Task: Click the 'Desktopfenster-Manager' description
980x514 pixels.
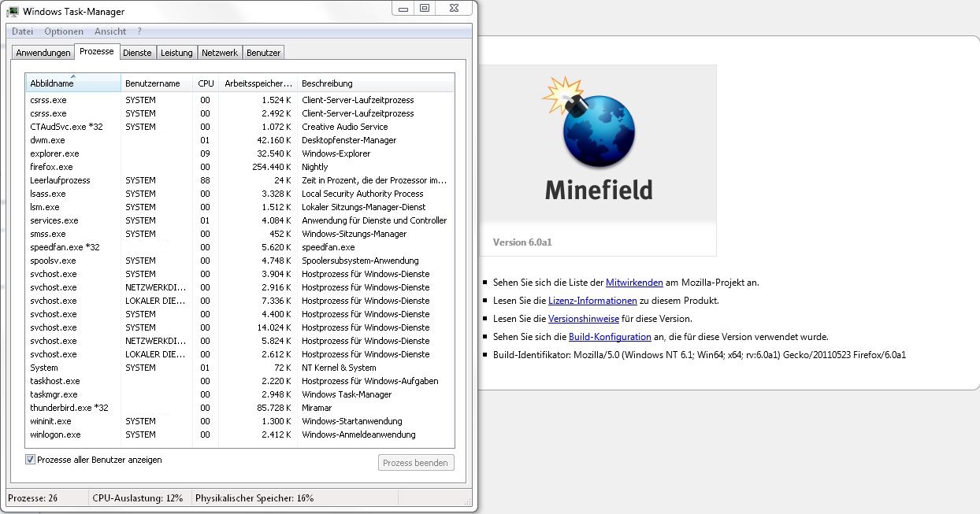Action: [x=349, y=140]
